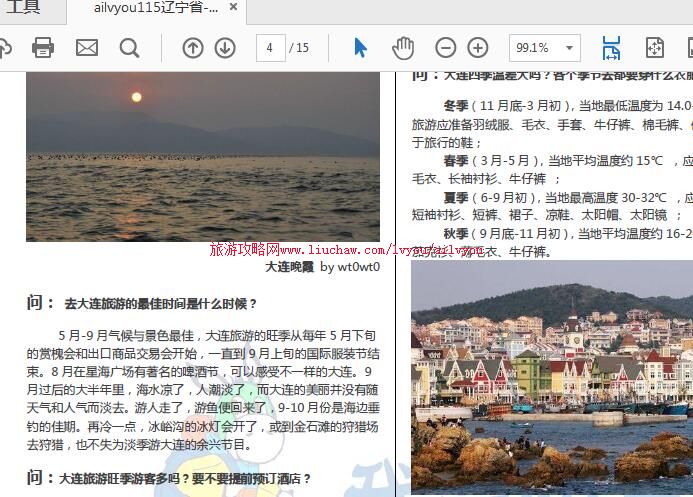The height and width of the screenshot is (497, 693).
Task: Go to next page with down arrow
Action: (x=225, y=47)
